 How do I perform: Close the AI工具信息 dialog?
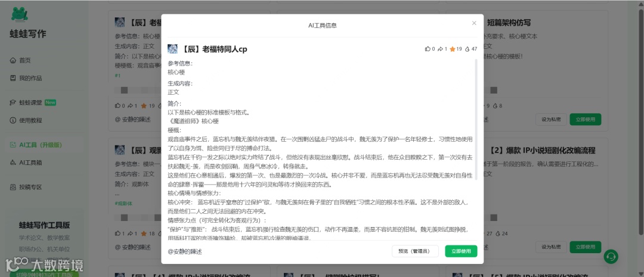click(x=474, y=23)
